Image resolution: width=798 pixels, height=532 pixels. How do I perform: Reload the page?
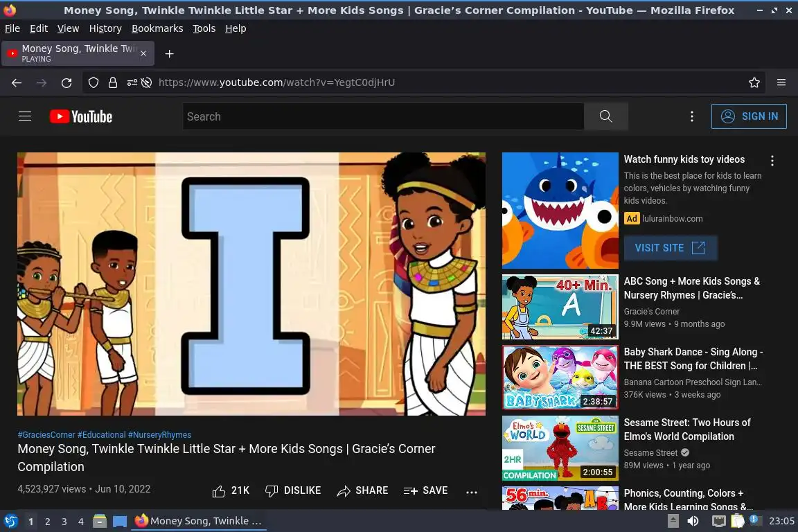[66, 82]
